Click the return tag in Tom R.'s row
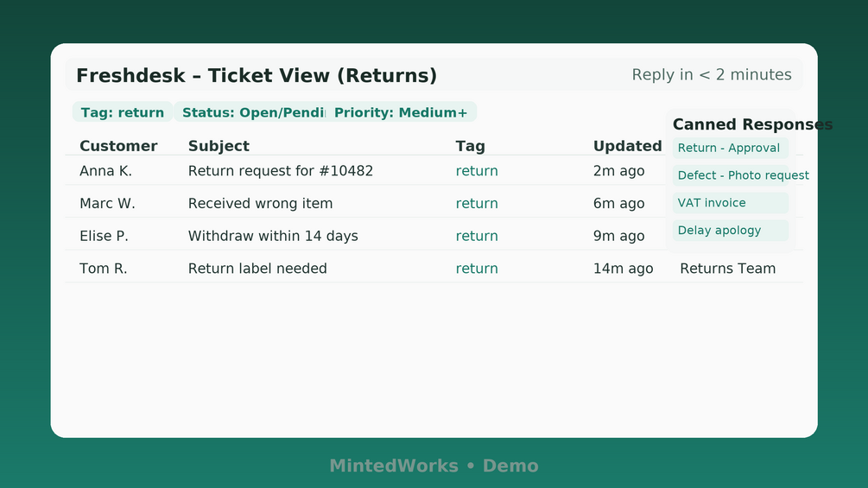This screenshot has height=488, width=868. tap(477, 269)
